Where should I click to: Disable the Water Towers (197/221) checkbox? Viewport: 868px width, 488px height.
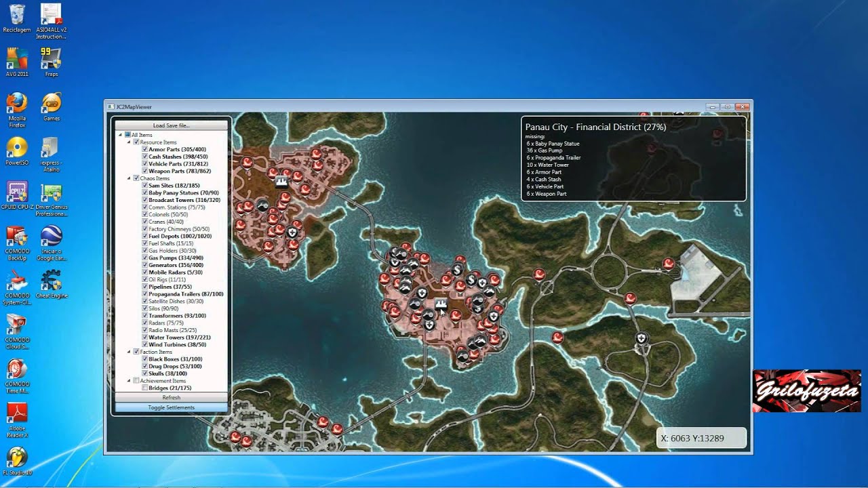tap(144, 338)
